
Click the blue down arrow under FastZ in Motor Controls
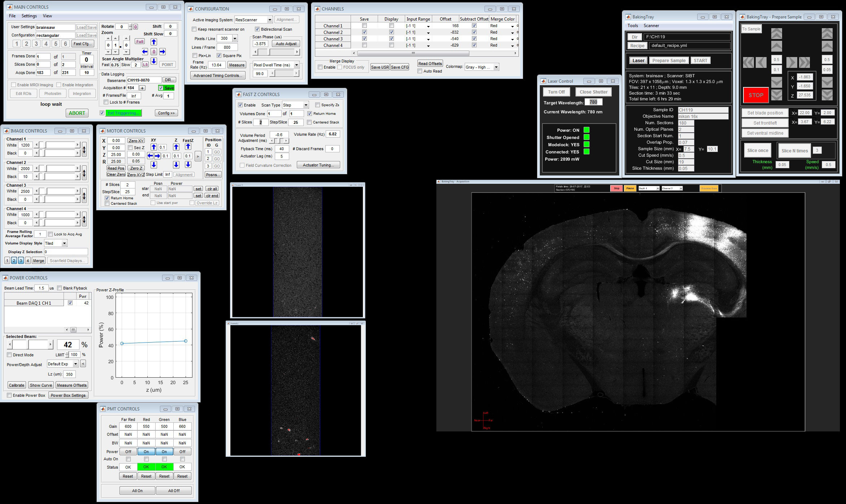(188, 165)
